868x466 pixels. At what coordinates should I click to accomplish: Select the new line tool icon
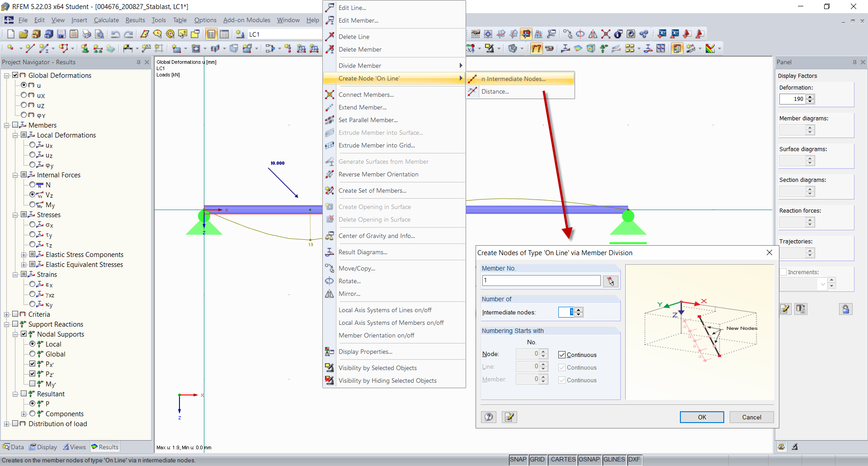pyautogui.click(x=30, y=48)
